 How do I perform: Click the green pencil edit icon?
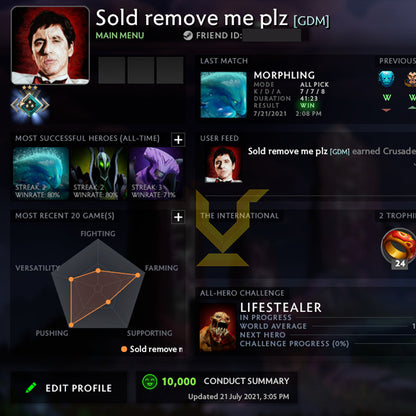tap(31, 388)
